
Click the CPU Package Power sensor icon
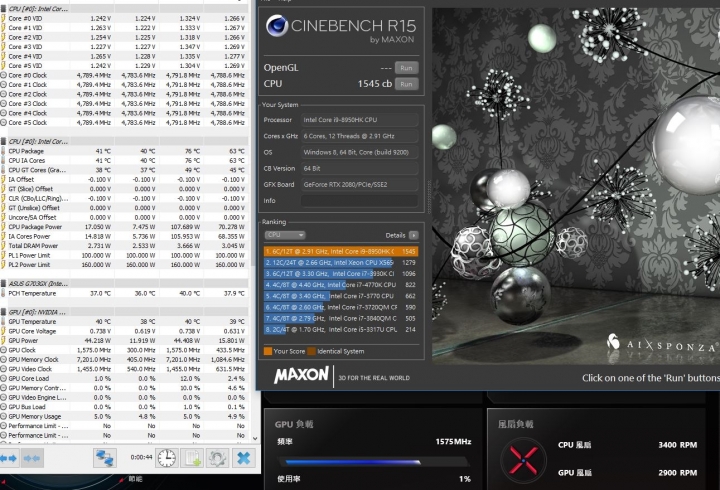tap(4, 227)
